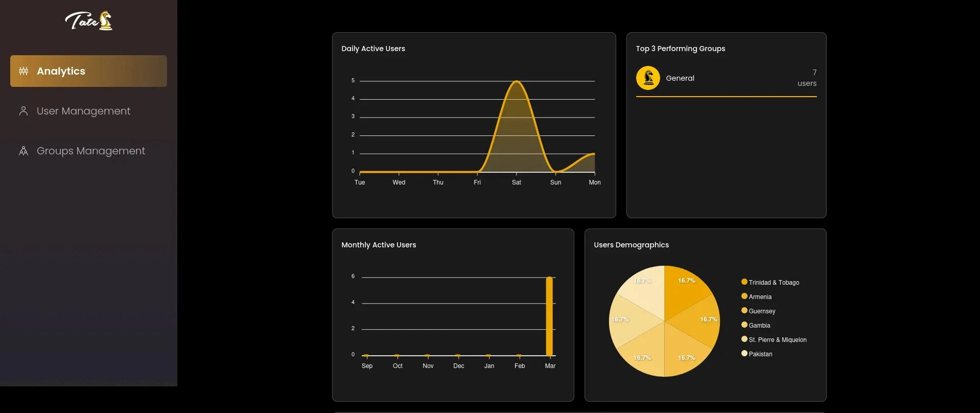Click the March bar in Monthly Active Users
The width and height of the screenshot is (980, 413).
click(550, 316)
